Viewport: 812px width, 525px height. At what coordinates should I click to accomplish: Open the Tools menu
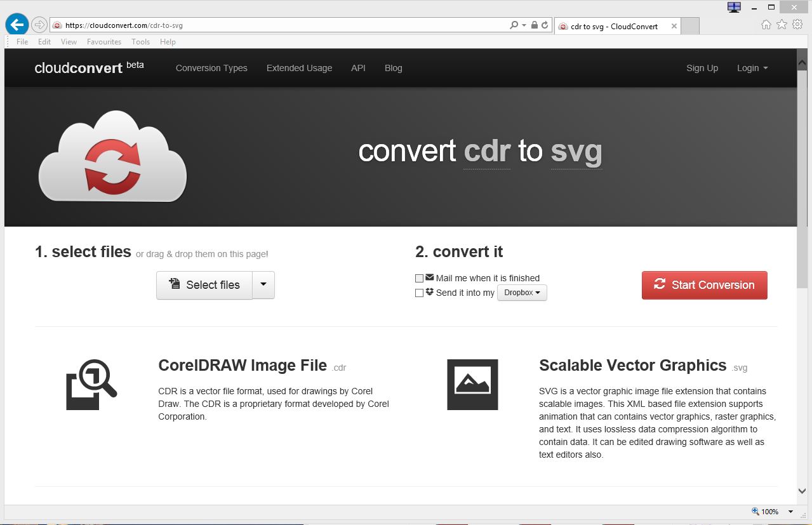[x=140, y=41]
